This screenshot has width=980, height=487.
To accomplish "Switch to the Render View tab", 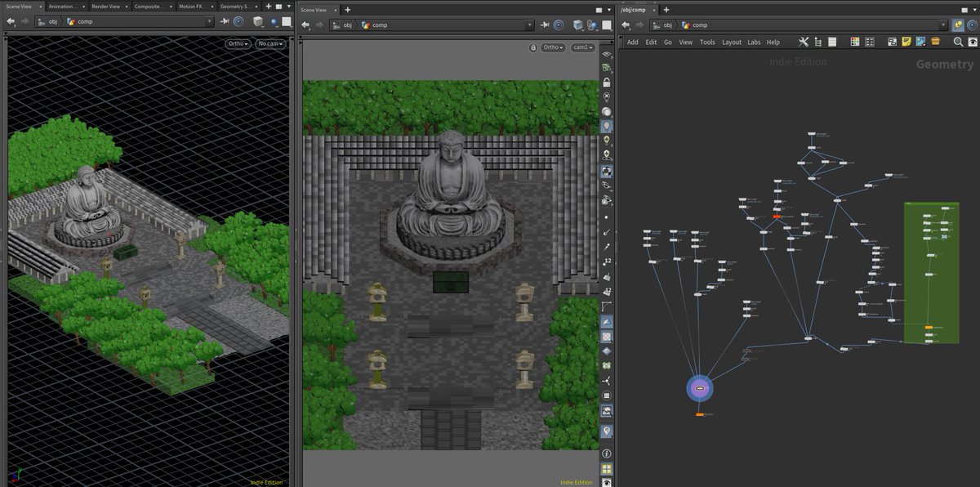I will 106,6.
